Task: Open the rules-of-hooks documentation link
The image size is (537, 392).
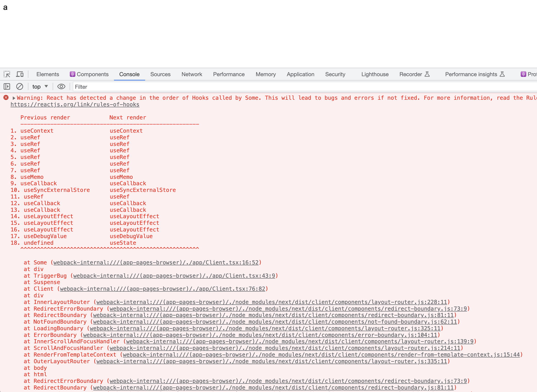Action: (x=75, y=104)
